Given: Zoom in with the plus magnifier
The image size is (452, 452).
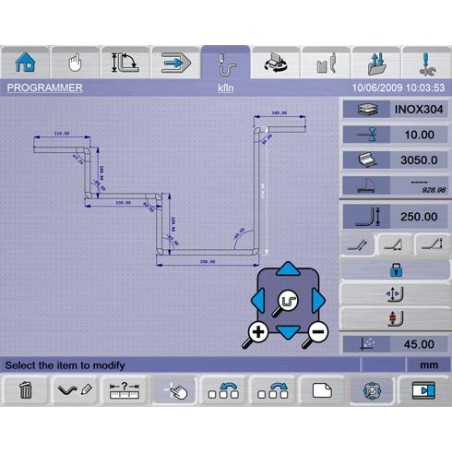Looking at the screenshot, I should coord(257,333).
